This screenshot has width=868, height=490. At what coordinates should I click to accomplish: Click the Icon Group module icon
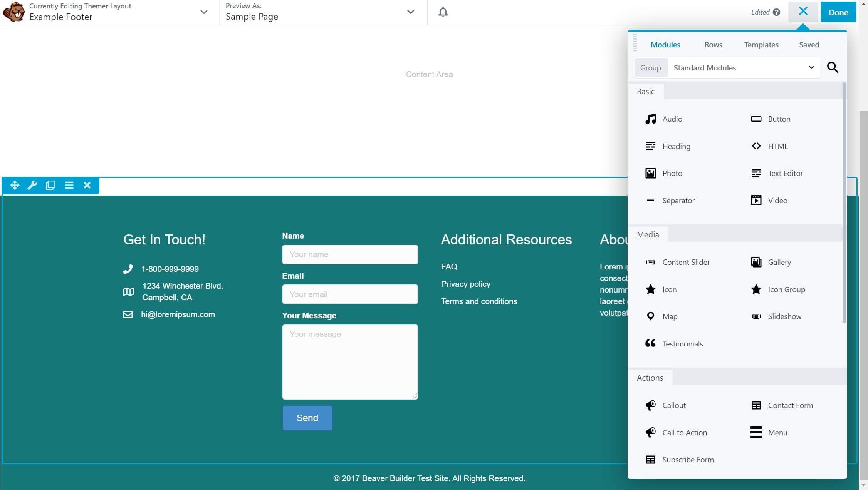(x=756, y=289)
